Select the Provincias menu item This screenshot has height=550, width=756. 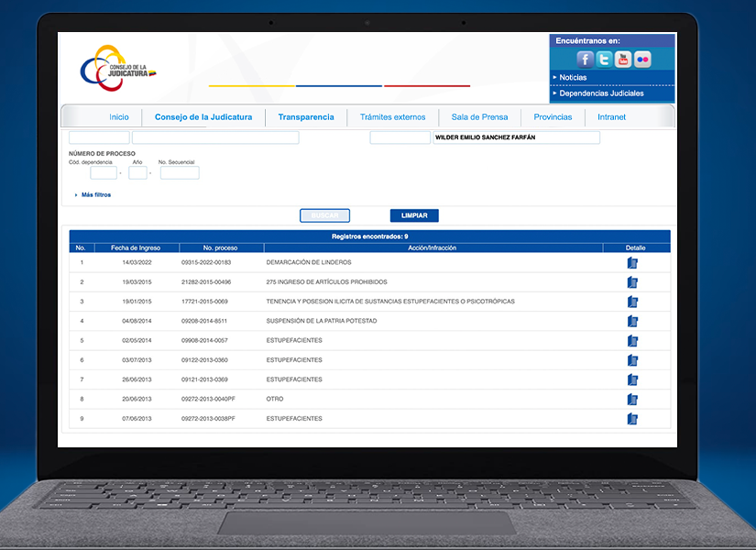553,117
